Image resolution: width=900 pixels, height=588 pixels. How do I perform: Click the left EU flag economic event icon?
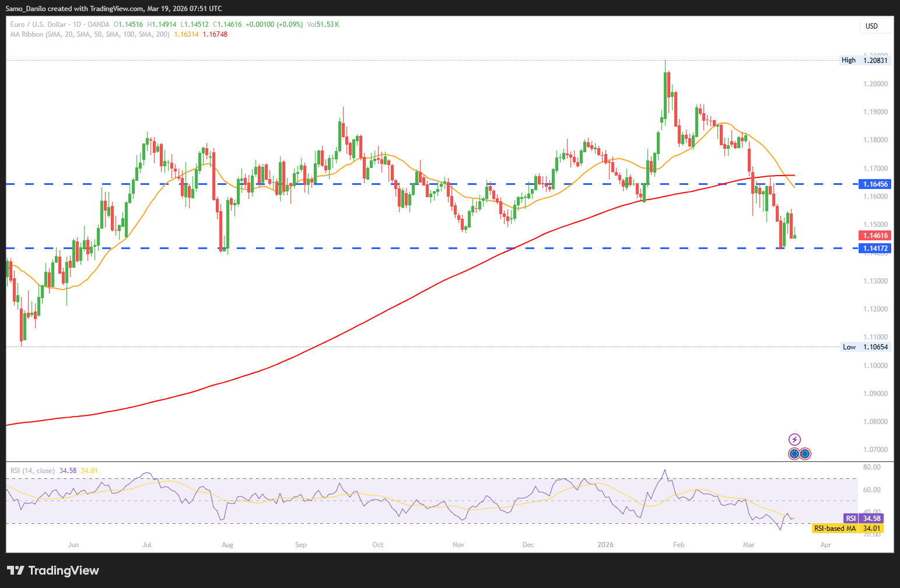pyautogui.click(x=794, y=453)
